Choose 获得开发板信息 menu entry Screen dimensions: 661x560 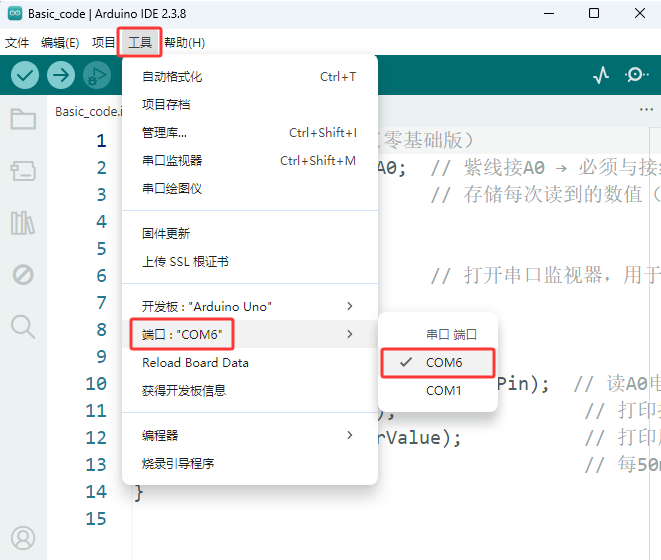tap(250, 390)
